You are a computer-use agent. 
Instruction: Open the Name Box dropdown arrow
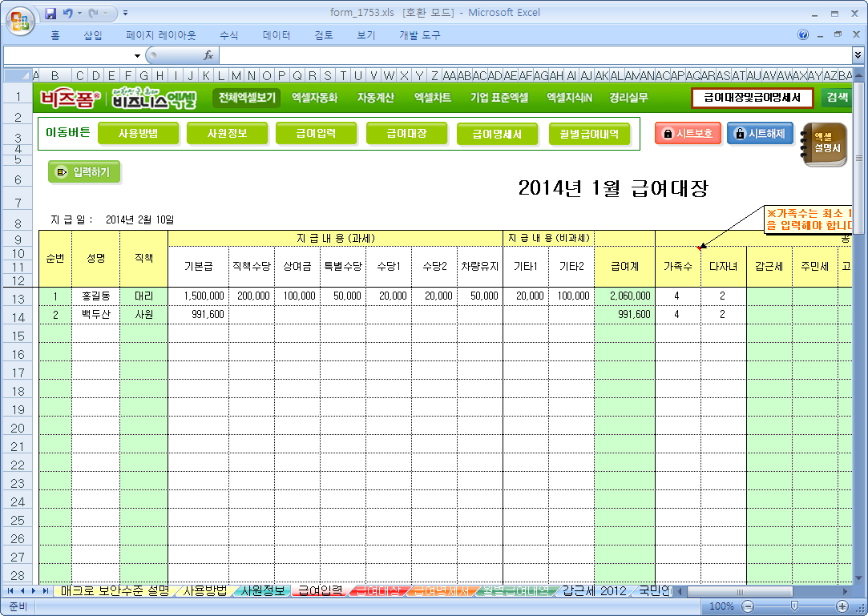[137, 55]
